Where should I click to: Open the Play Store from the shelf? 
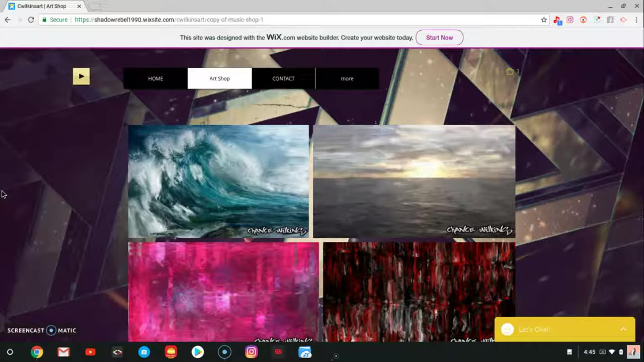click(198, 352)
